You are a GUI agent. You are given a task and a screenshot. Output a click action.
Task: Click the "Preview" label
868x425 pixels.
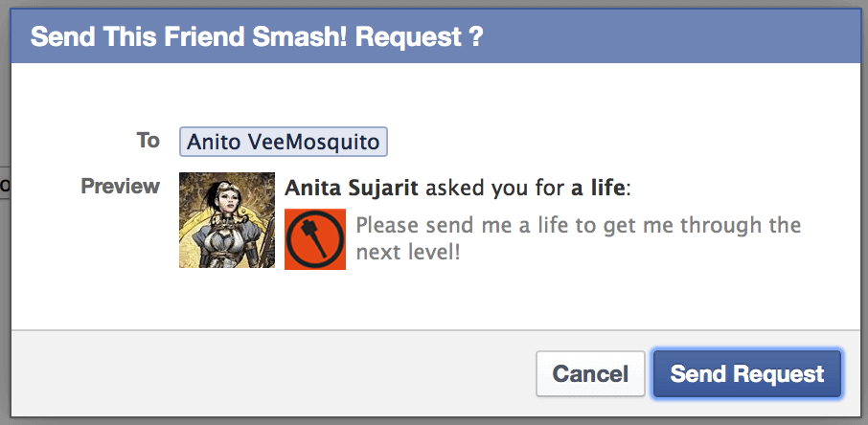pyautogui.click(x=120, y=186)
